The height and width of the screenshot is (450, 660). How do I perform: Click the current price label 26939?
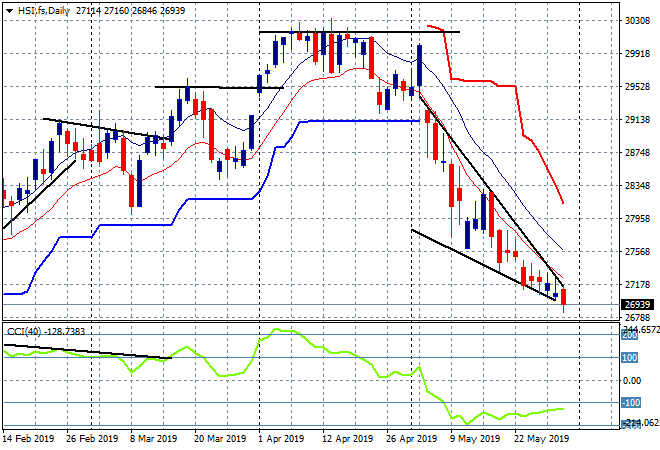click(638, 304)
